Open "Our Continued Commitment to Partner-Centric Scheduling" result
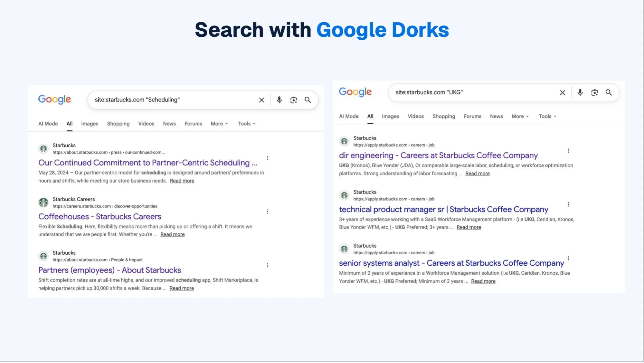The height and width of the screenshot is (363, 644). click(x=148, y=163)
